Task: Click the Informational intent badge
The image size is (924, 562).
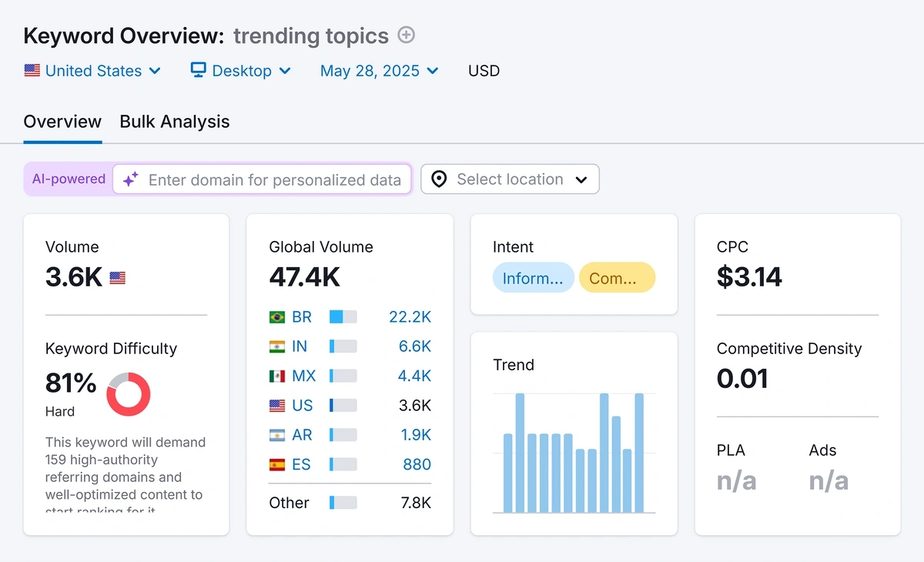Action: 533,278
